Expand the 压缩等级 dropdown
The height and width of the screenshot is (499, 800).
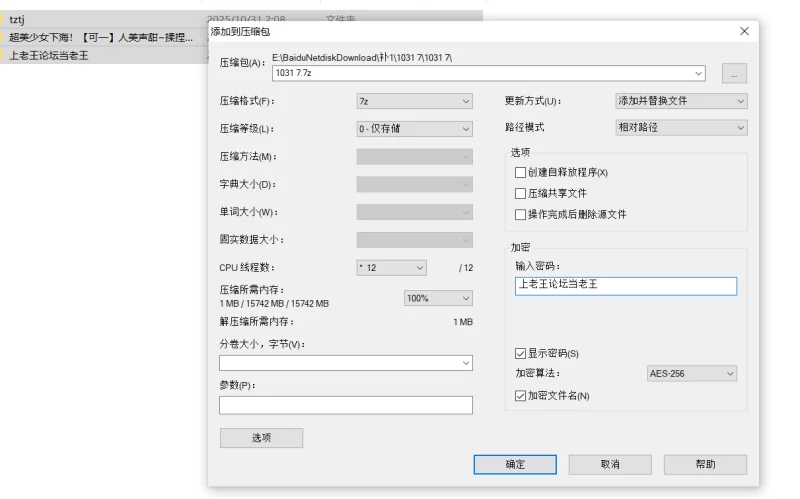click(414, 129)
